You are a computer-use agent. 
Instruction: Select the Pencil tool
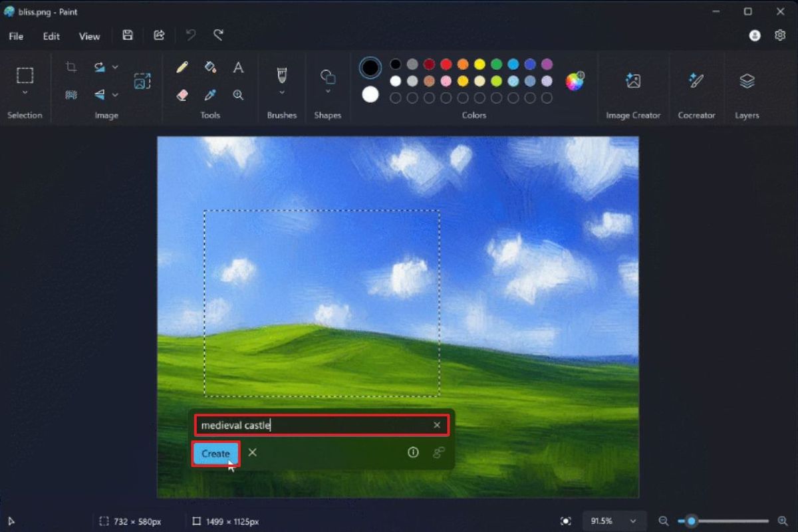click(183, 66)
